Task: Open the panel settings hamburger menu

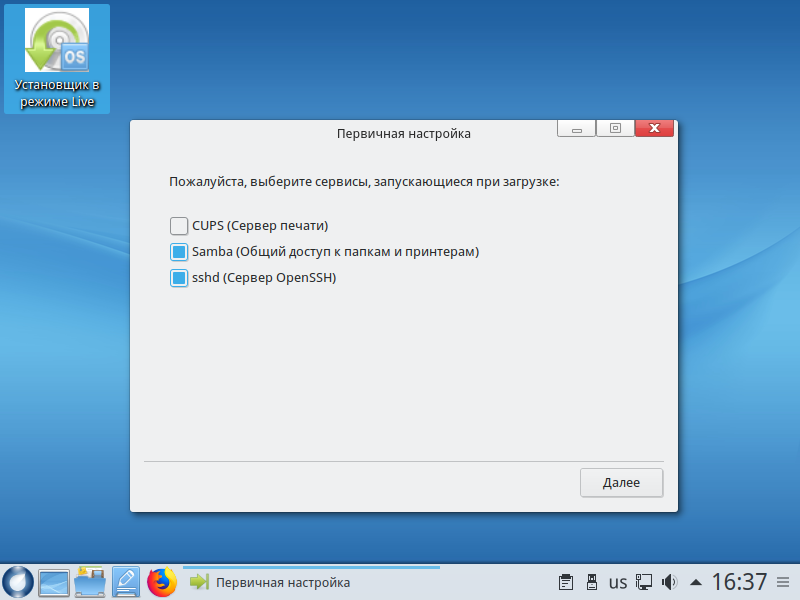Action: [783, 581]
